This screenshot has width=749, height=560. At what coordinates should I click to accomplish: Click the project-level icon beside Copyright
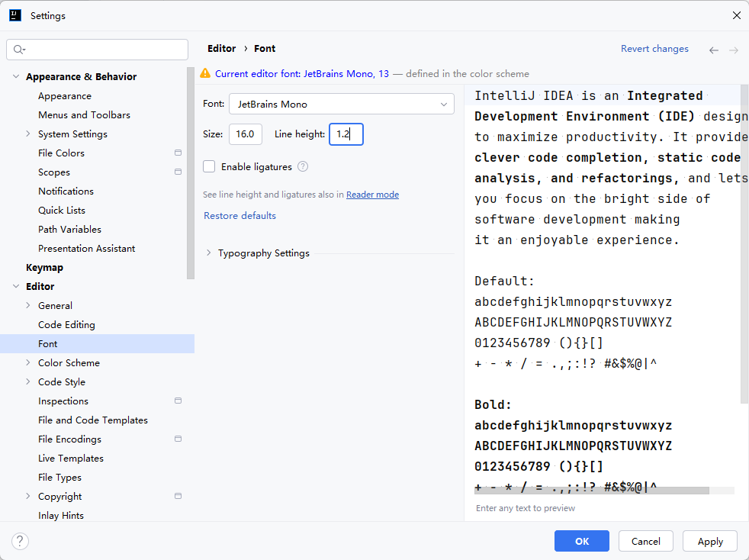pyautogui.click(x=178, y=497)
